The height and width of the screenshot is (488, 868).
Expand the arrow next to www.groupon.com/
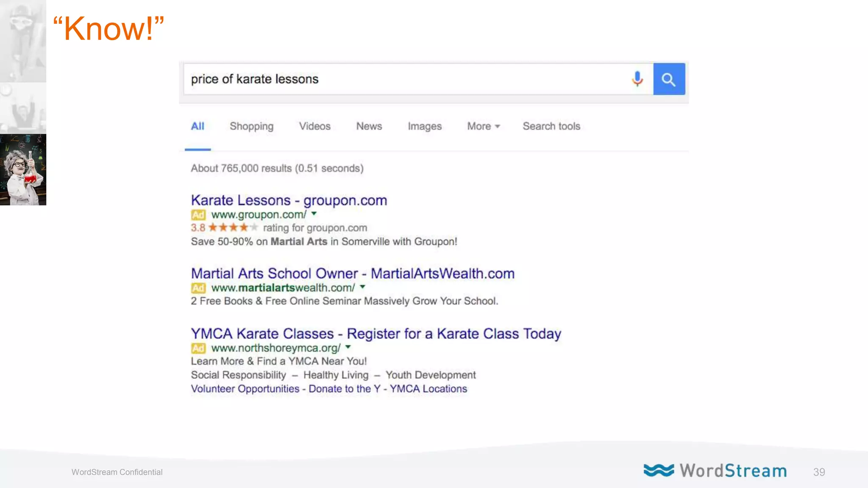pyautogui.click(x=314, y=213)
